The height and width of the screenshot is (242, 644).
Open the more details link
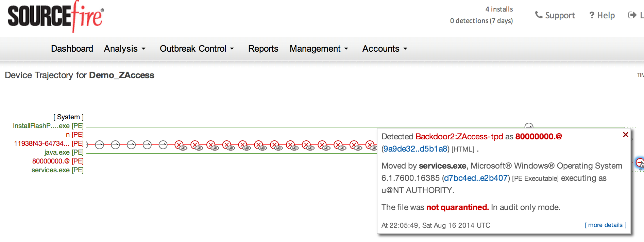tap(605, 225)
